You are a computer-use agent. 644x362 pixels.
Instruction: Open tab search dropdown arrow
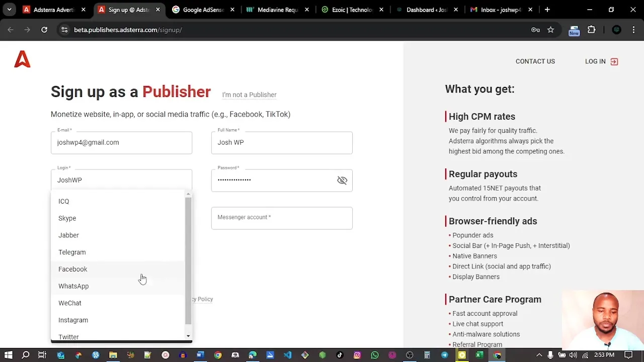pos(9,10)
